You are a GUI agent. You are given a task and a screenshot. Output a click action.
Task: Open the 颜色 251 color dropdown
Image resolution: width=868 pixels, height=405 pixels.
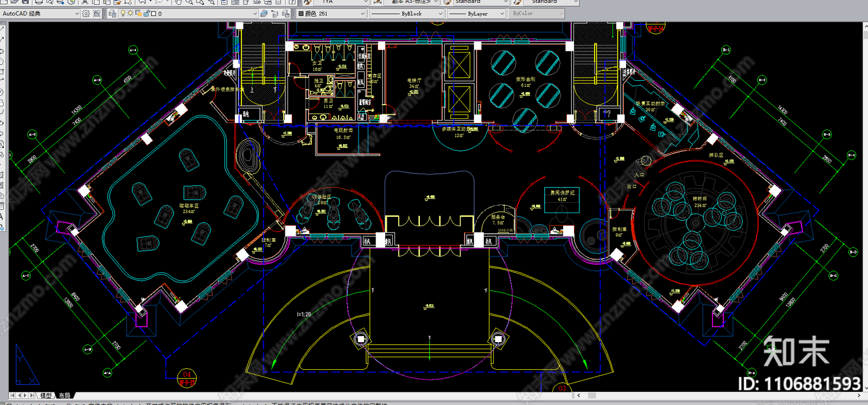(332, 14)
